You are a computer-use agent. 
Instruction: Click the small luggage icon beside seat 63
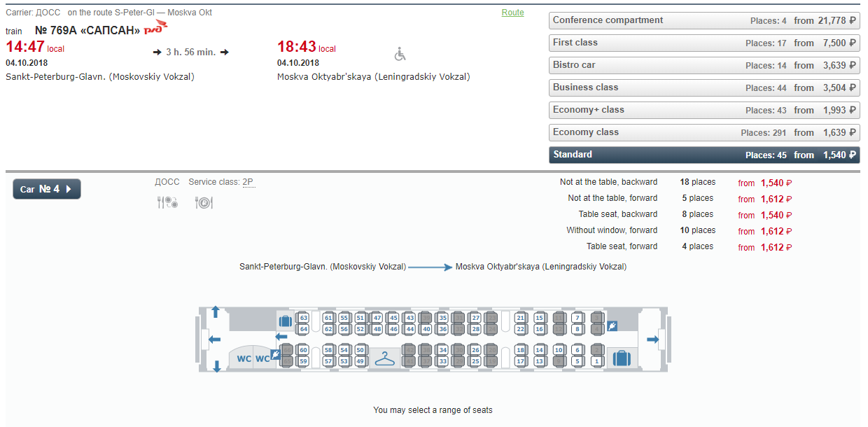coord(285,321)
